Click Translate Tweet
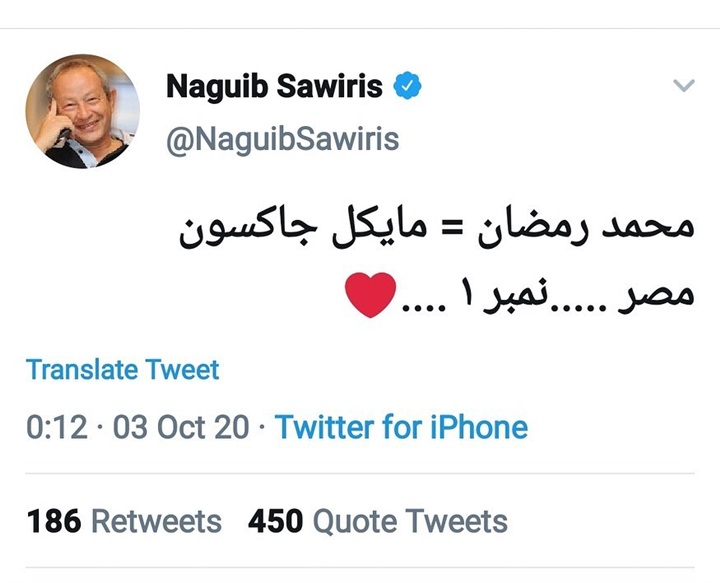This screenshot has height=583, width=720. [123, 369]
